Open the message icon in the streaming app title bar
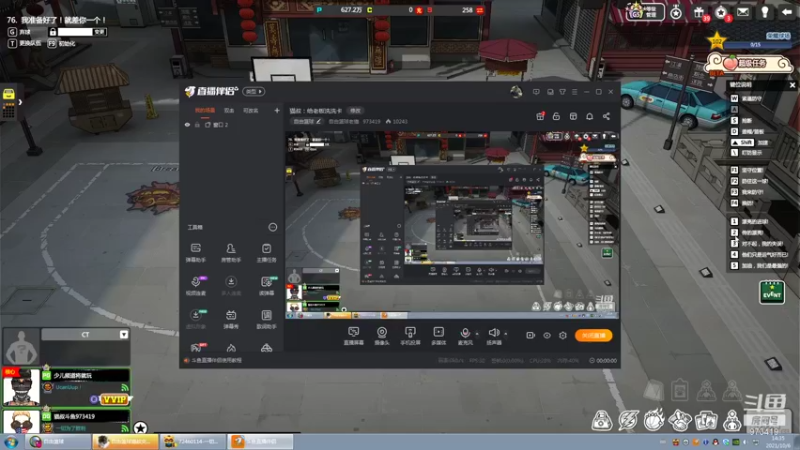This screenshot has width=800, height=450. (536, 92)
